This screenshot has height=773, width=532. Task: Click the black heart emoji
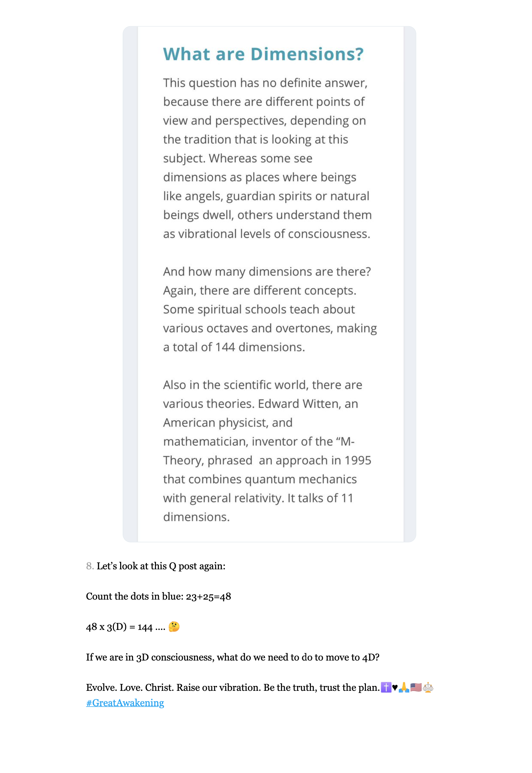(395, 688)
